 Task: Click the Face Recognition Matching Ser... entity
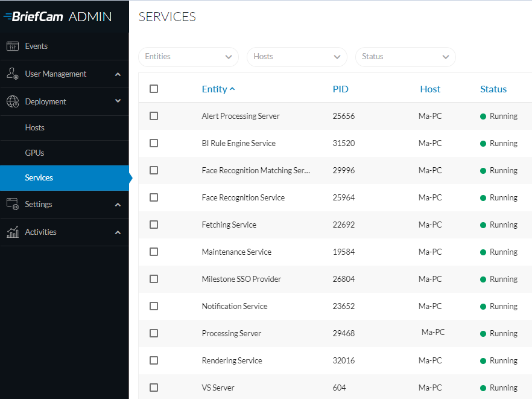point(256,170)
